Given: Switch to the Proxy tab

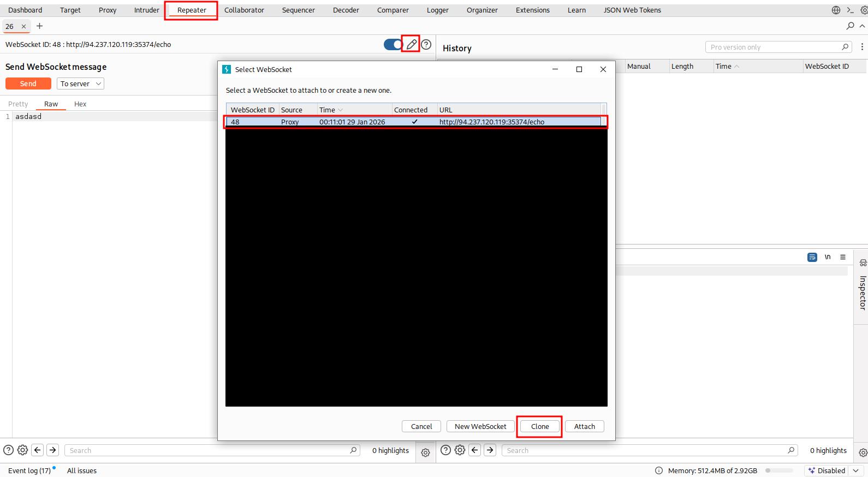Looking at the screenshot, I should (x=108, y=10).
